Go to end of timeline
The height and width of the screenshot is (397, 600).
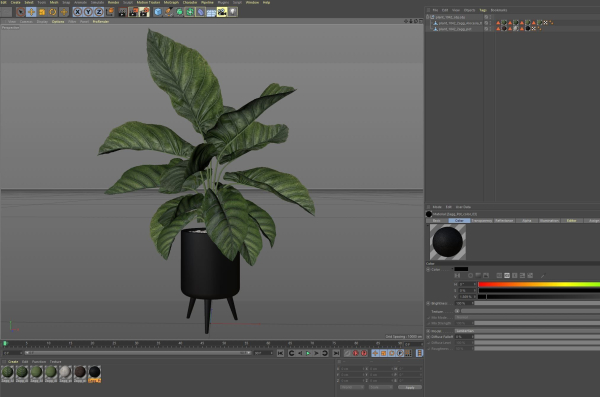click(336, 353)
